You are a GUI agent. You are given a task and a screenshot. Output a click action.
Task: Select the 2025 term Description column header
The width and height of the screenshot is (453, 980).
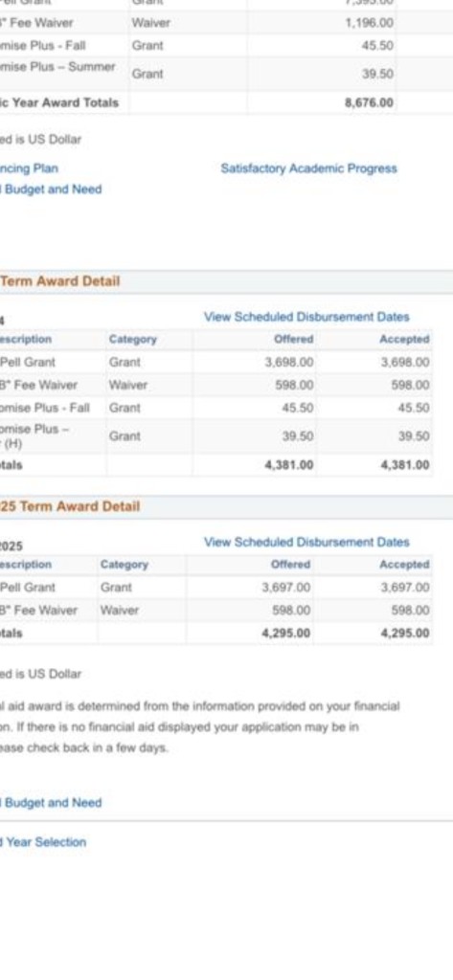click(26, 565)
